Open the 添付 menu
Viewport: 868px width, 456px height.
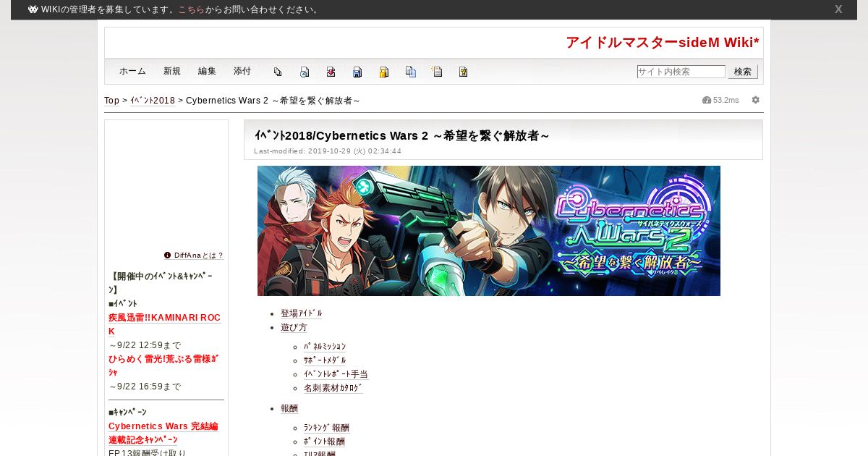pos(242,71)
